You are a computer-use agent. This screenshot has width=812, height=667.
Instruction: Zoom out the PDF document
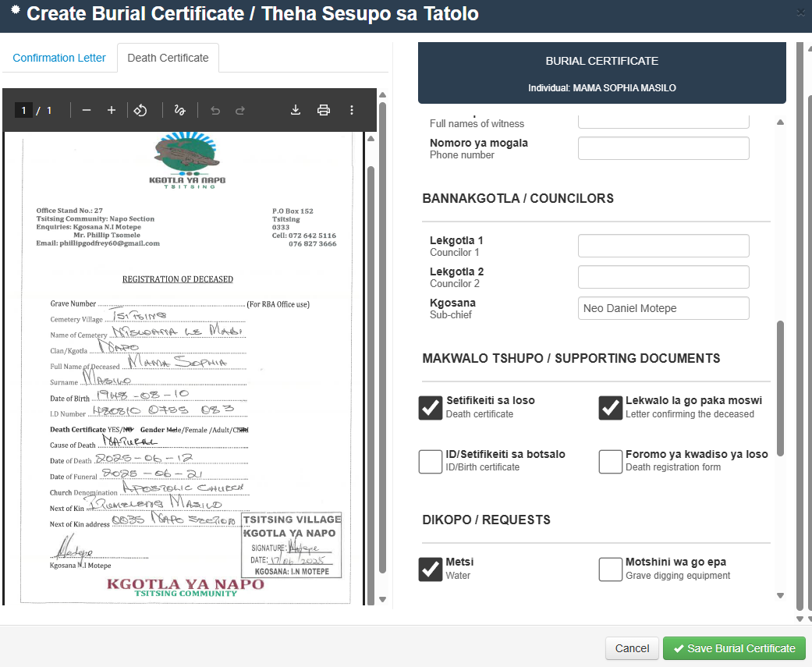pos(87,110)
